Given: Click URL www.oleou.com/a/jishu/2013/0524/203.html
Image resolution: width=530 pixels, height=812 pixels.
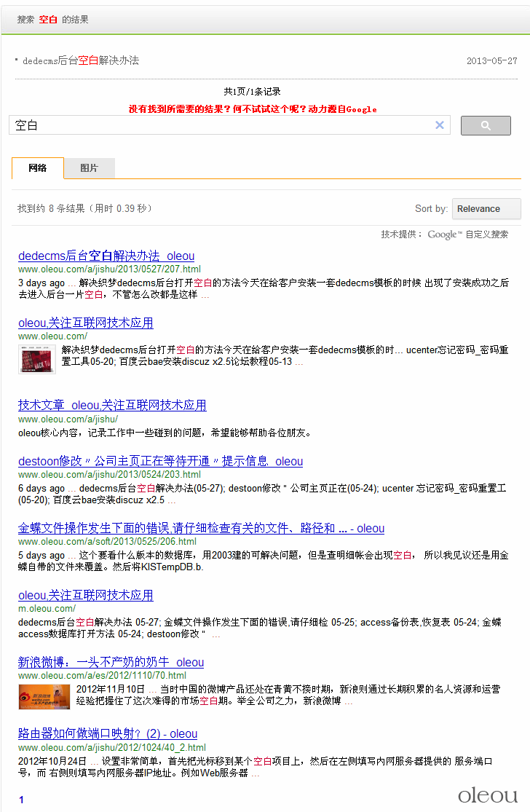Looking at the screenshot, I should click(109, 474).
